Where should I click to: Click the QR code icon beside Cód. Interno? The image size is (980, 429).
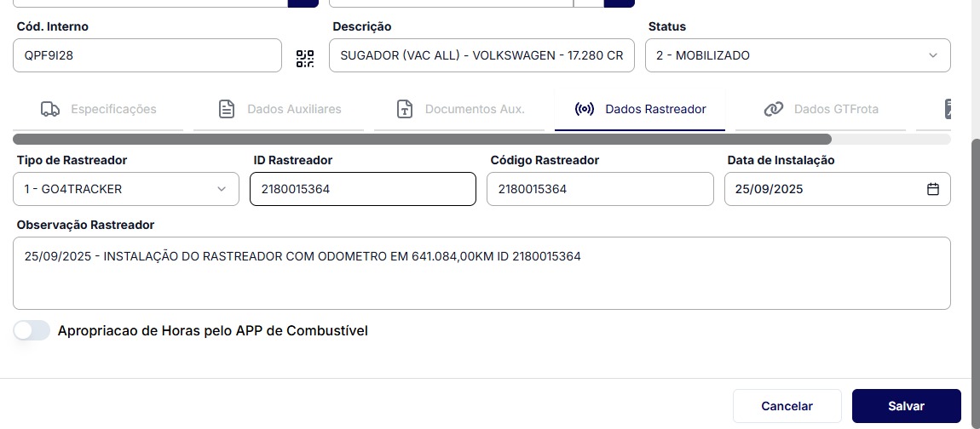[305, 58]
